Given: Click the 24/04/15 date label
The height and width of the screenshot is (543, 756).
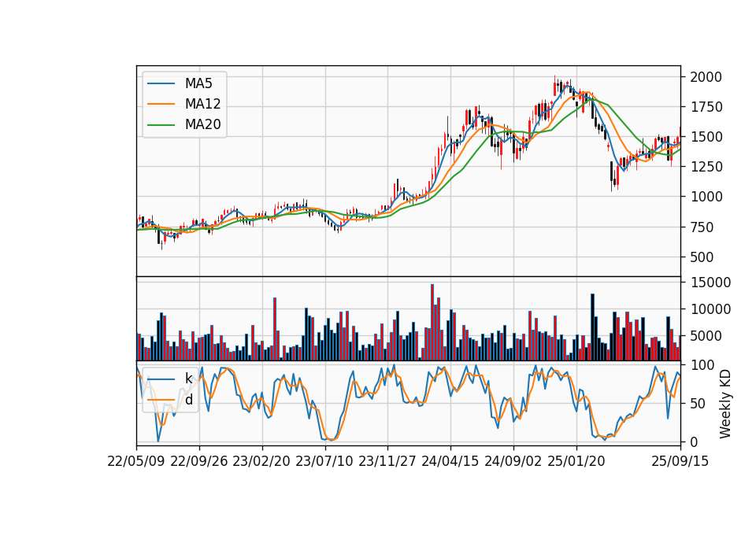Looking at the screenshot, I should pos(450,461).
